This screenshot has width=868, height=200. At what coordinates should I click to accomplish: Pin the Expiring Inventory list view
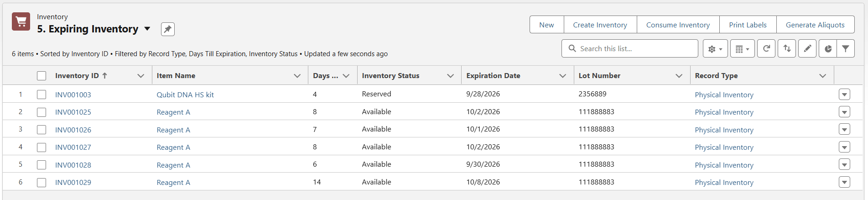coord(168,29)
